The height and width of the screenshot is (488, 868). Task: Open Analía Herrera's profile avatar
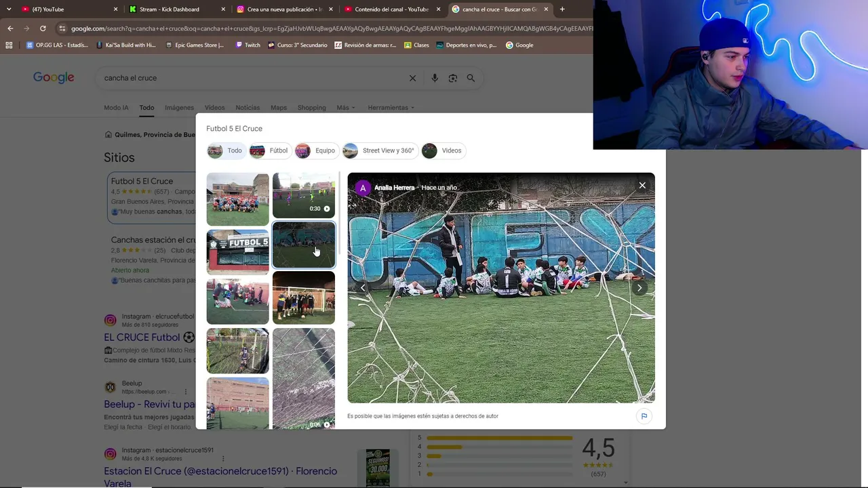tap(363, 188)
